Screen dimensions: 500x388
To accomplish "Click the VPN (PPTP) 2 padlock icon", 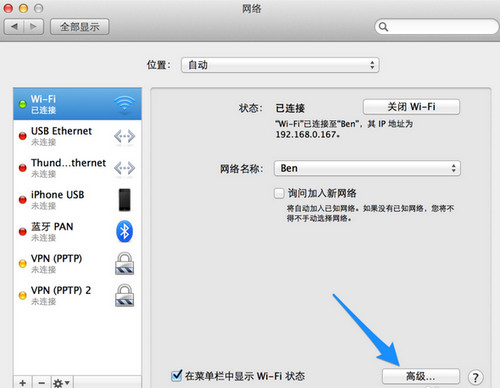I will [124, 295].
